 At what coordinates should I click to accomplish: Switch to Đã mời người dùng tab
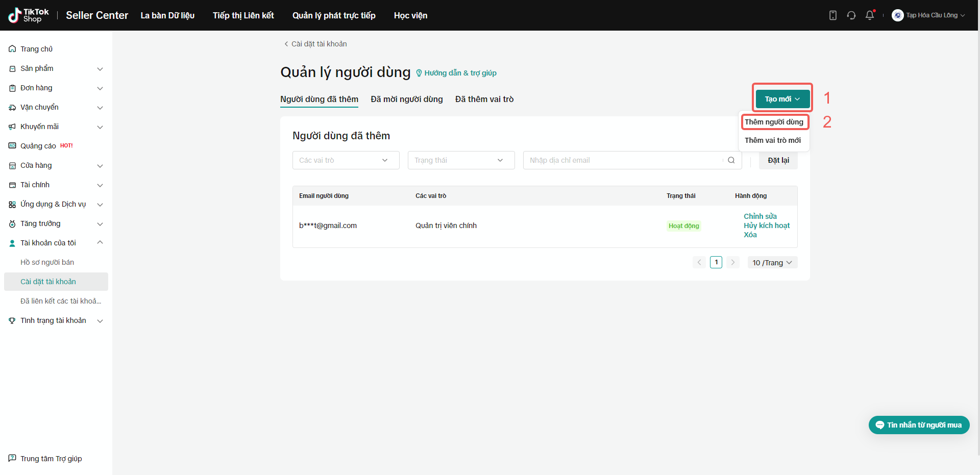click(x=406, y=99)
